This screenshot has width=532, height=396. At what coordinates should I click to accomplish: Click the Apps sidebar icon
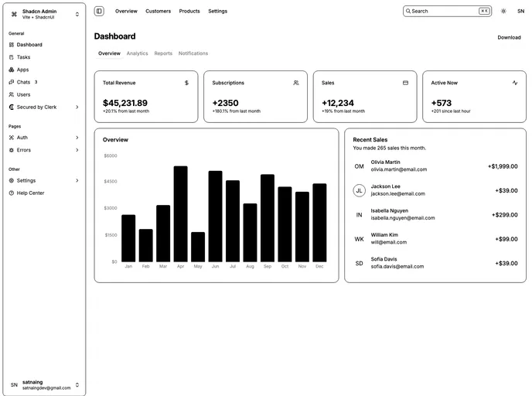click(12, 70)
